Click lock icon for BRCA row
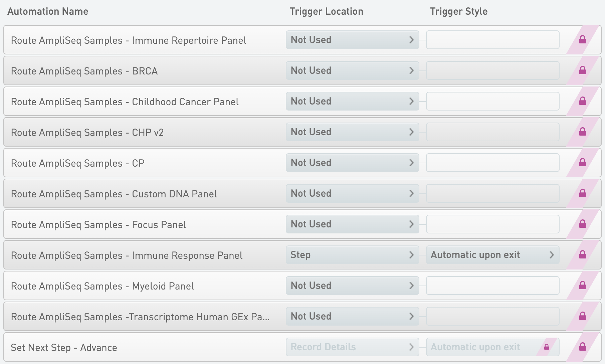Image resolution: width=605 pixels, height=364 pixels. coord(583,70)
